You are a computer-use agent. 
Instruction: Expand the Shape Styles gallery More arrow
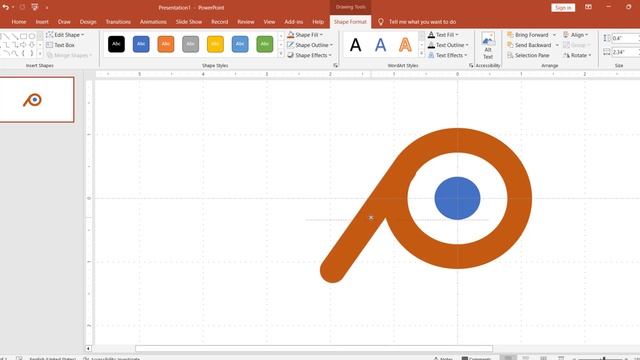coord(281,53)
